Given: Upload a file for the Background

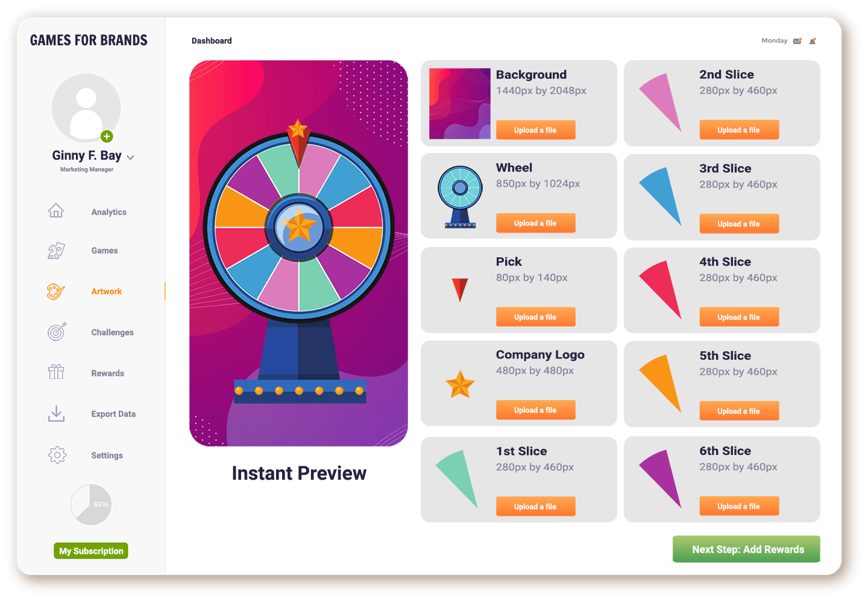Looking at the screenshot, I should click(535, 130).
